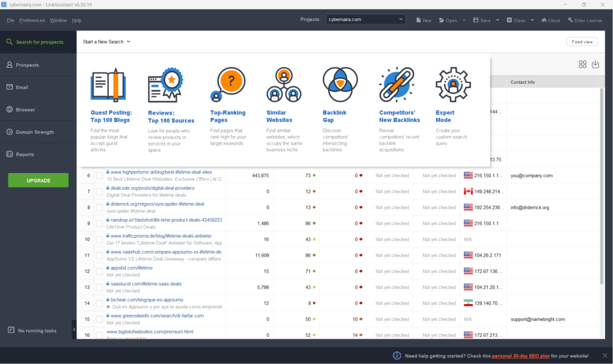Tick checkbox for row 8 drderrick.org
This screenshot has width=613, height=364.
click(99, 208)
